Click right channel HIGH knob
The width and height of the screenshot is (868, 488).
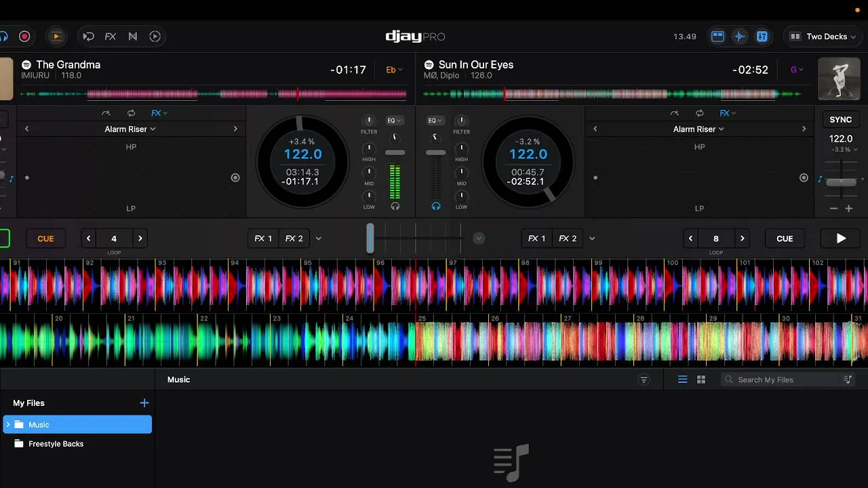(x=461, y=149)
